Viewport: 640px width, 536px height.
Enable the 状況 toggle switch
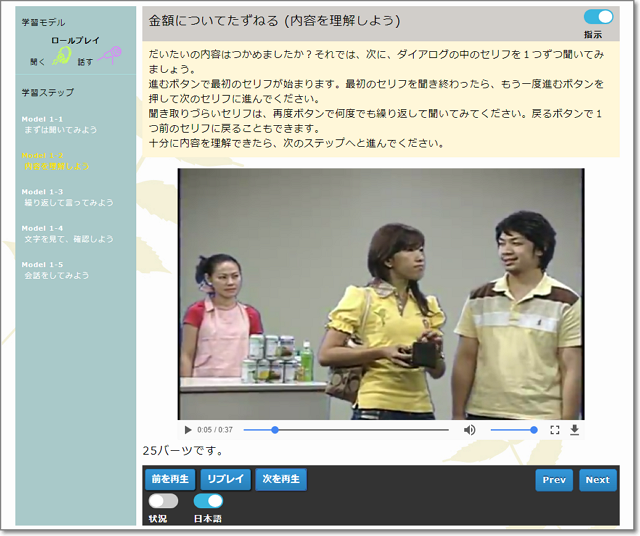pos(163,501)
